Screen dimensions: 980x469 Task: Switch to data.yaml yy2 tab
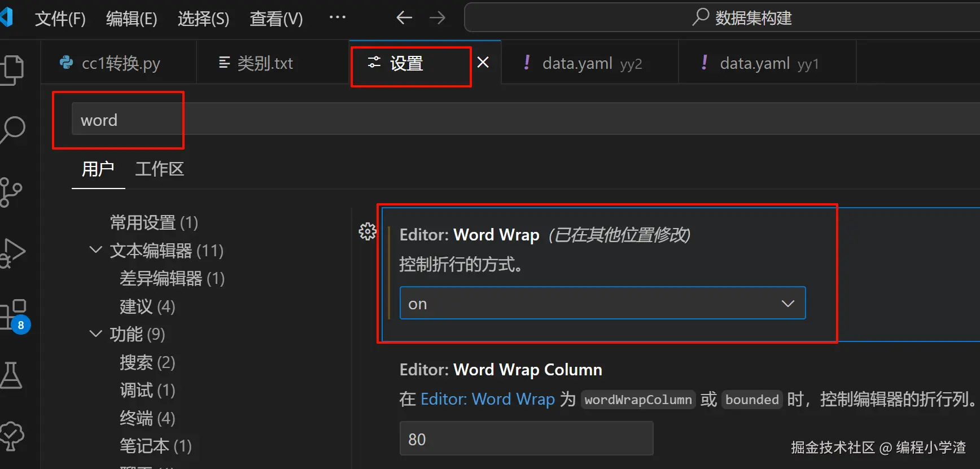tap(590, 63)
